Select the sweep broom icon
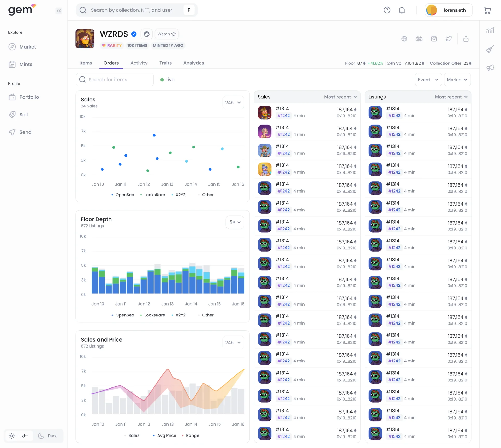This screenshot has width=501, height=448. point(490,49)
